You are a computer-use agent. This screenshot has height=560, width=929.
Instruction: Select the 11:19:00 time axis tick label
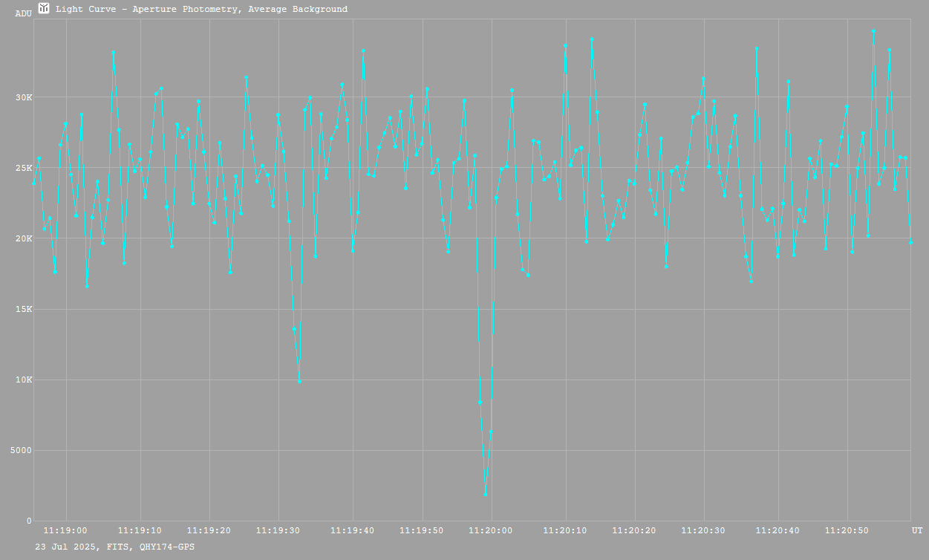pyautogui.click(x=65, y=530)
